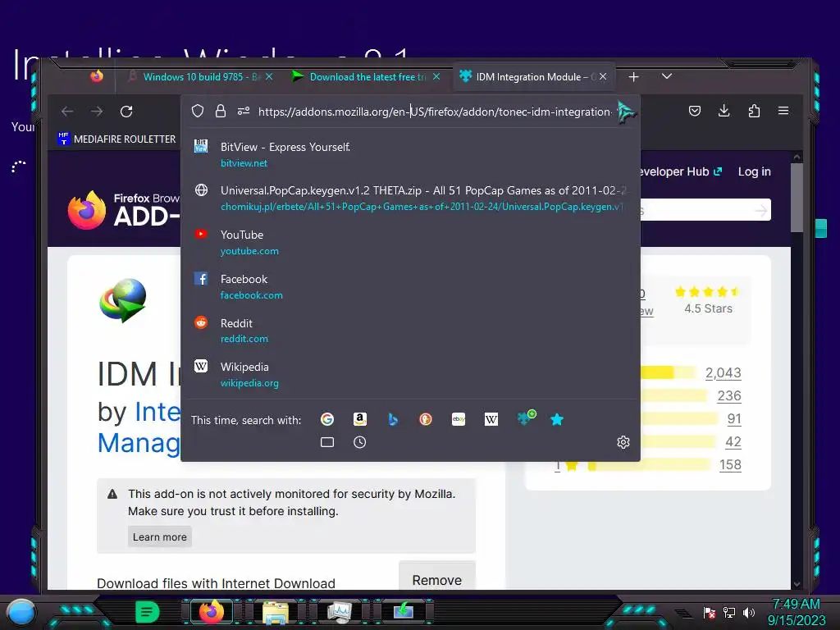
Task: Select BitView - Express Yourself suggestion
Action: coord(410,154)
